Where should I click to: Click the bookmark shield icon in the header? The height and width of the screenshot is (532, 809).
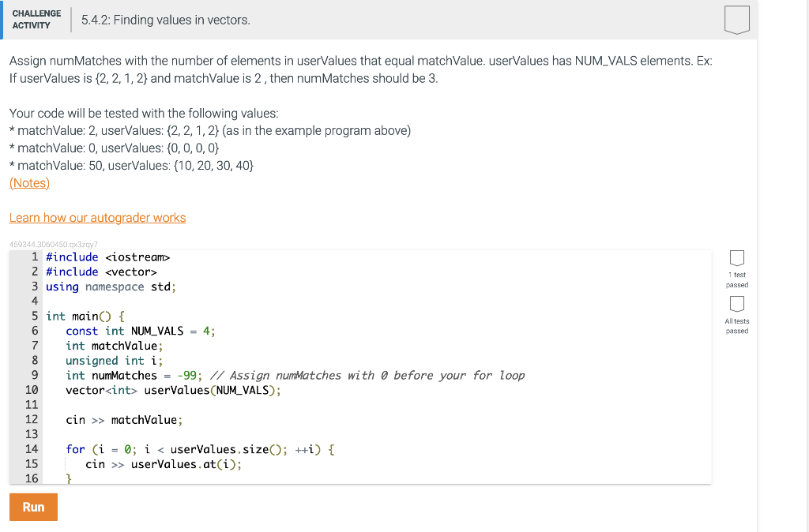[736, 21]
